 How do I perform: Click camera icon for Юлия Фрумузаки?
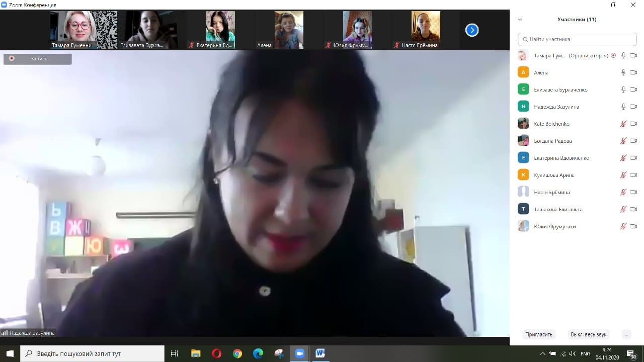[633, 226]
